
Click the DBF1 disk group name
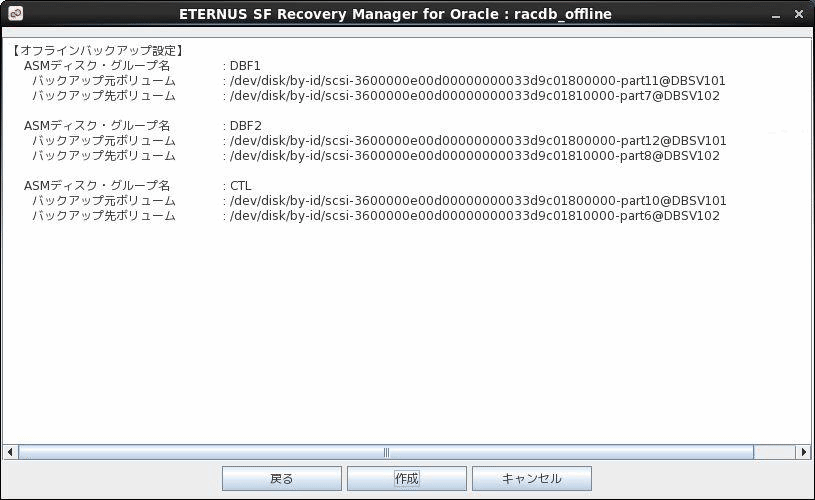pyautogui.click(x=245, y=66)
